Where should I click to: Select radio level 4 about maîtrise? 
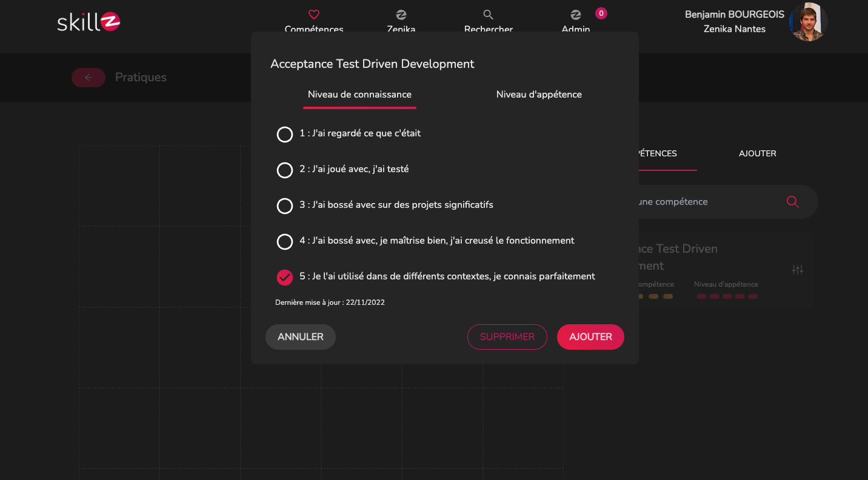[x=285, y=241]
